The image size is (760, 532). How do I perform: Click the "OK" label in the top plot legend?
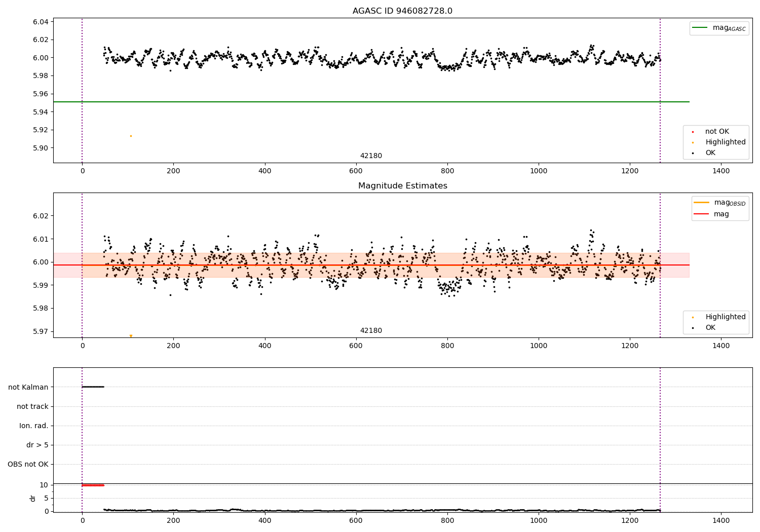click(x=710, y=153)
